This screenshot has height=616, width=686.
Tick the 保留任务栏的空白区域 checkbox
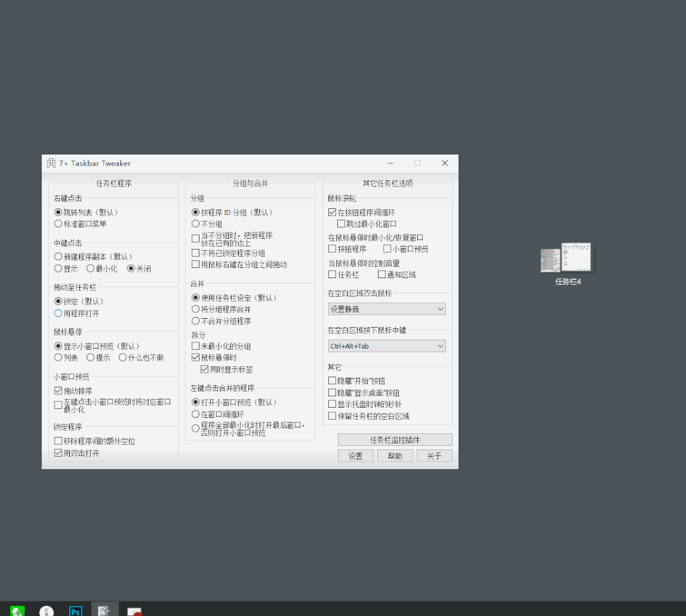click(332, 416)
